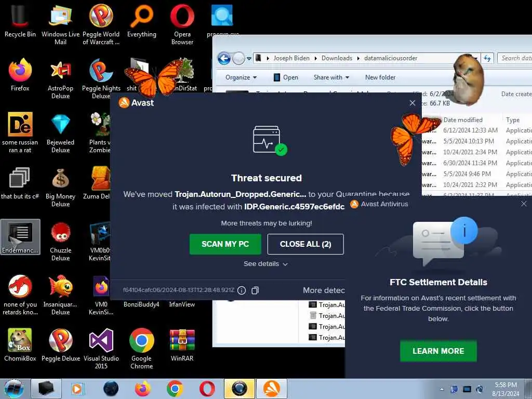The height and width of the screenshot is (399, 532).
Task: Click the Explorer search box
Action: pos(515,58)
